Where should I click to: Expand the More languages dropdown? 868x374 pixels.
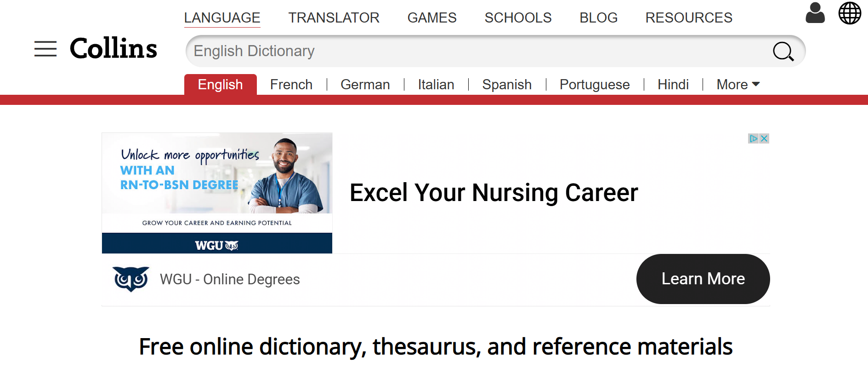coord(738,85)
